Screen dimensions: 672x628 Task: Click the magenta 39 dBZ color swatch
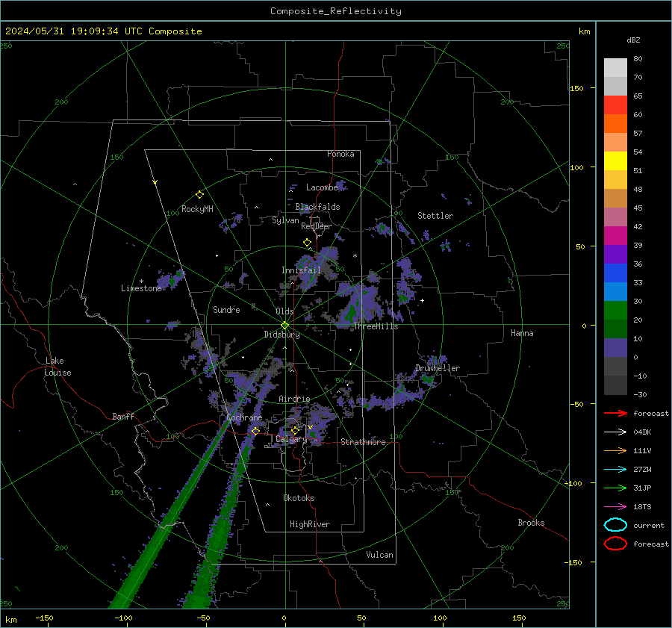click(615, 235)
